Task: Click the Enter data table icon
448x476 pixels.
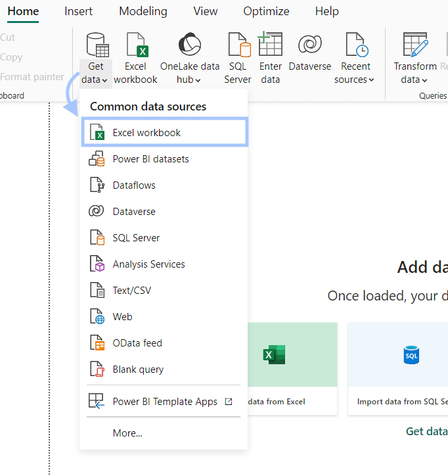Action: pyautogui.click(x=270, y=43)
